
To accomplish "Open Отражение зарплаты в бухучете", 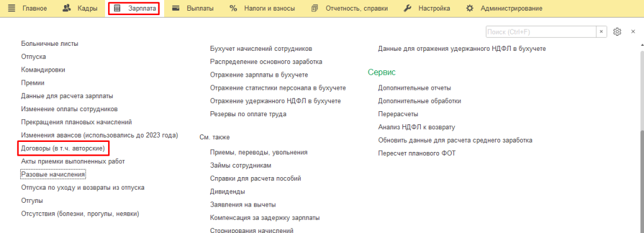I will click(259, 75).
